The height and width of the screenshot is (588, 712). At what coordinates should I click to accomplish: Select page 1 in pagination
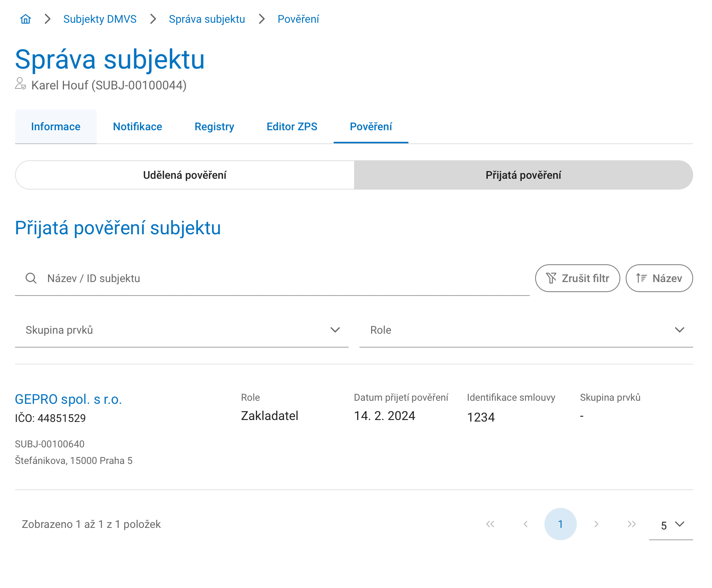click(561, 524)
